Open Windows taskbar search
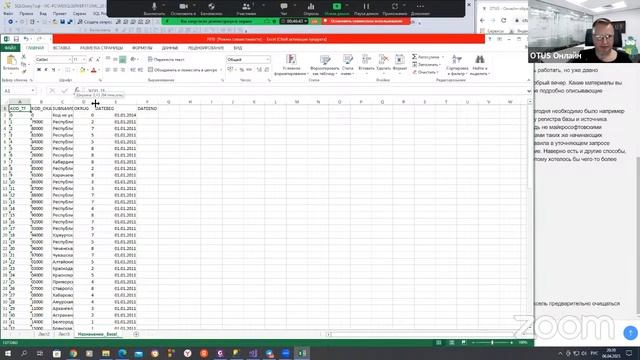This screenshot has height=360, width=640. point(24,353)
